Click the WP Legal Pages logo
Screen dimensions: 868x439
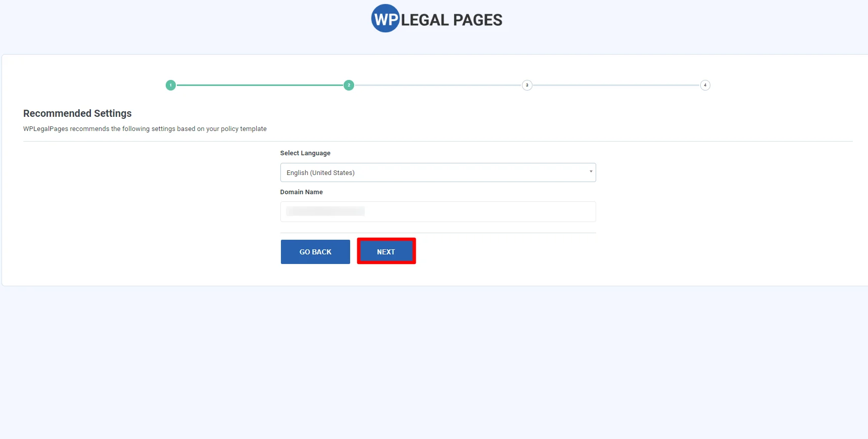point(437,19)
